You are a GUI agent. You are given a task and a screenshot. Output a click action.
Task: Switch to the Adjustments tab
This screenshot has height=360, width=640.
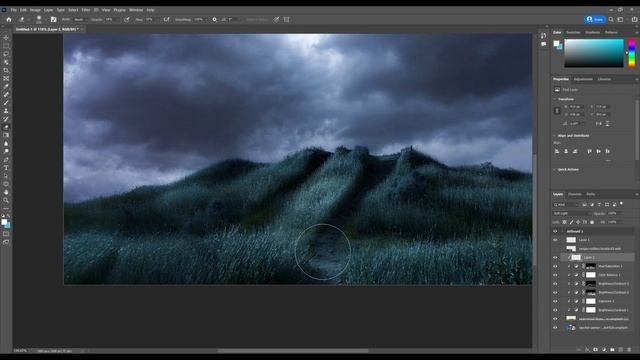tap(583, 79)
